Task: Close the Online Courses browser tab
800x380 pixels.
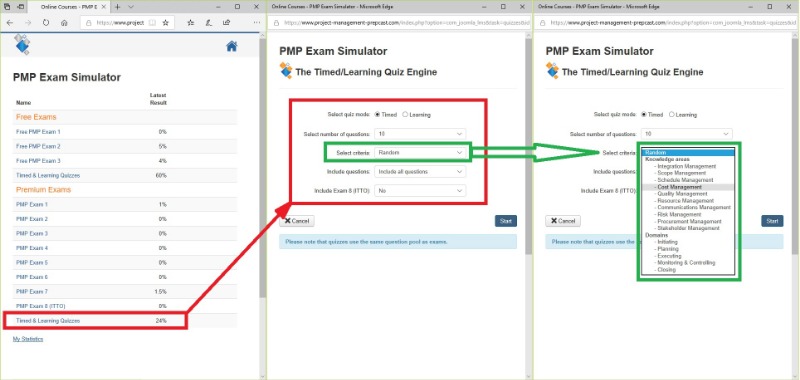Action: [x=105, y=7]
